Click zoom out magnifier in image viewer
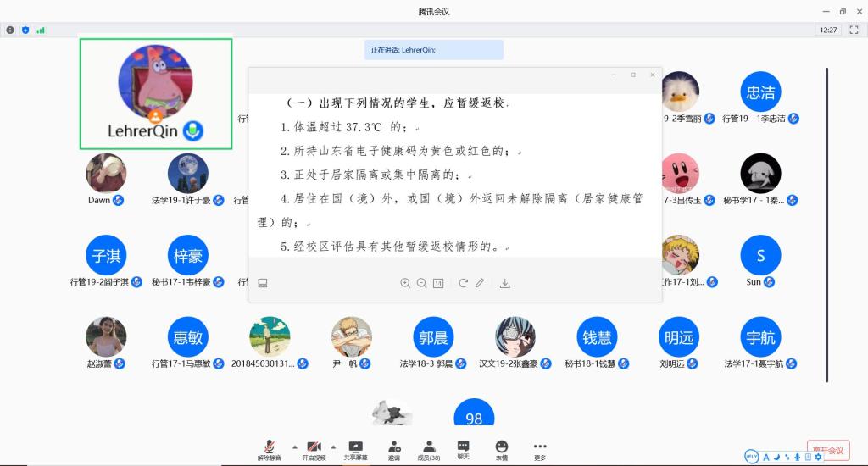 421,283
